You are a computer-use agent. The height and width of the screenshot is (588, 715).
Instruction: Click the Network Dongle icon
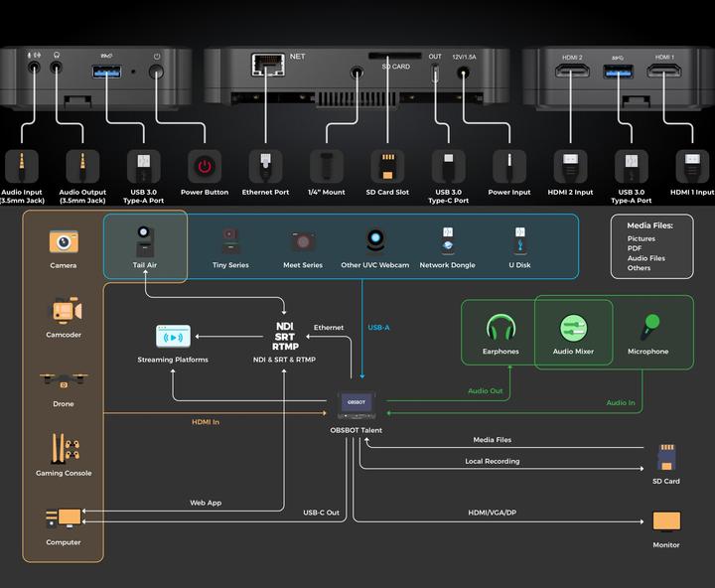click(x=448, y=240)
